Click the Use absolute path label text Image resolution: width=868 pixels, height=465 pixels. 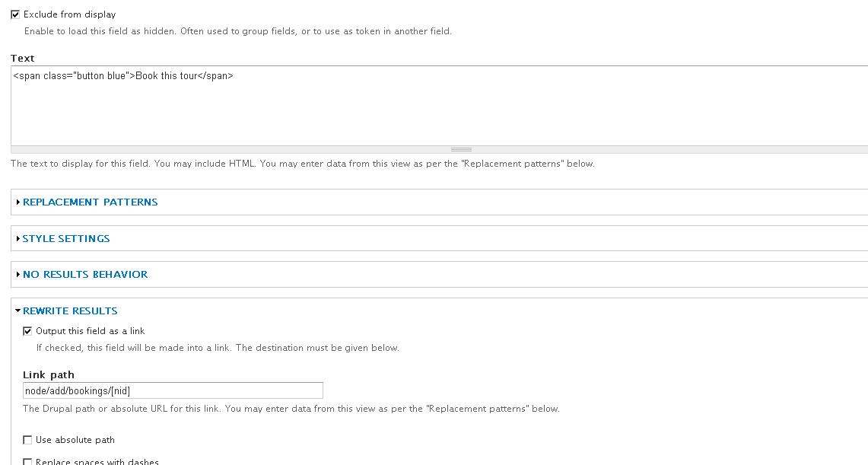(75, 440)
